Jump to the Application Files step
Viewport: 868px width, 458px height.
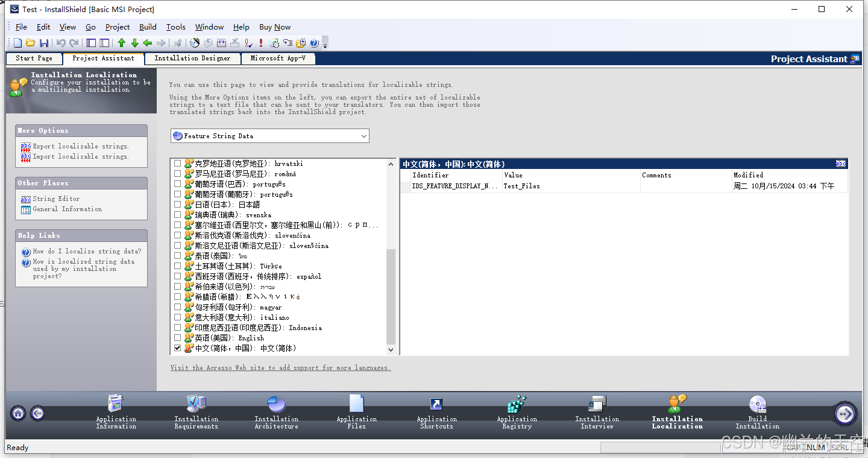[356, 413]
